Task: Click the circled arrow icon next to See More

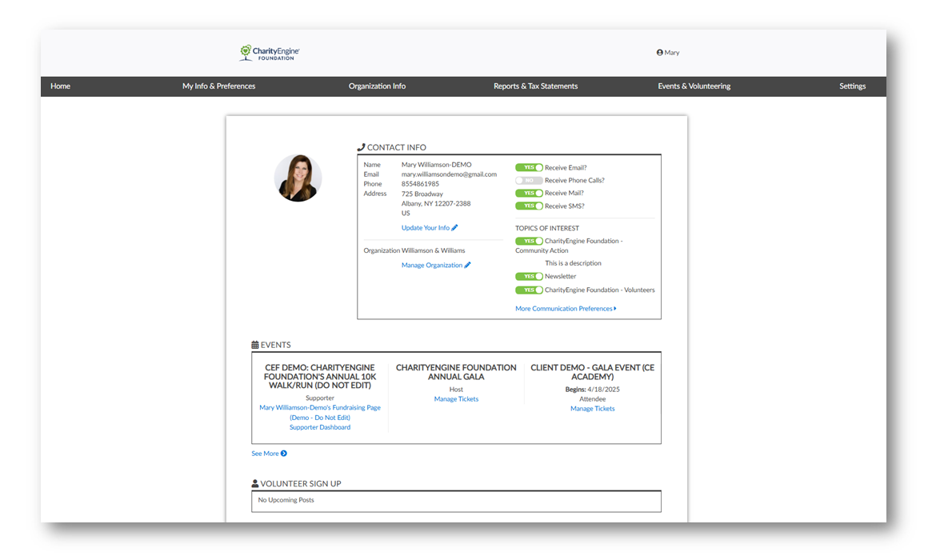Action: tap(284, 454)
